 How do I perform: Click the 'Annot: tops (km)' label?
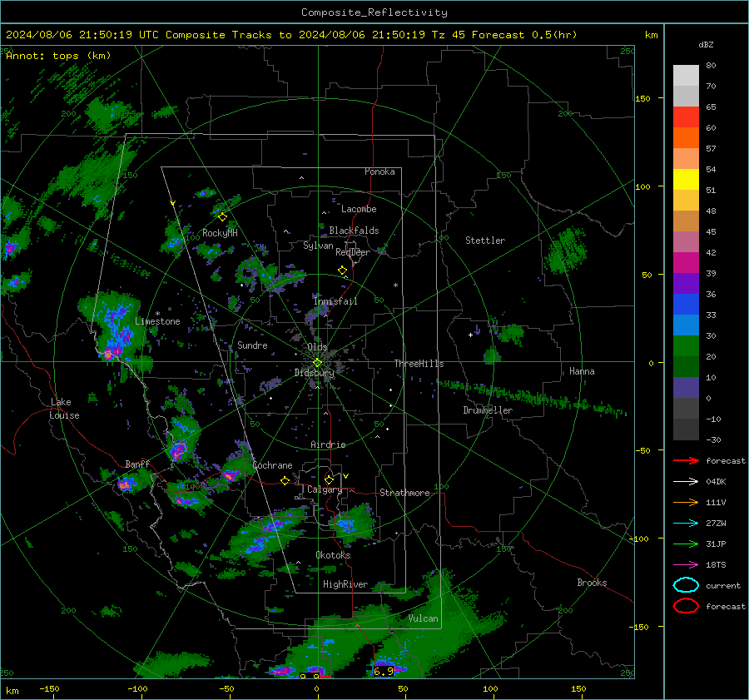point(58,56)
